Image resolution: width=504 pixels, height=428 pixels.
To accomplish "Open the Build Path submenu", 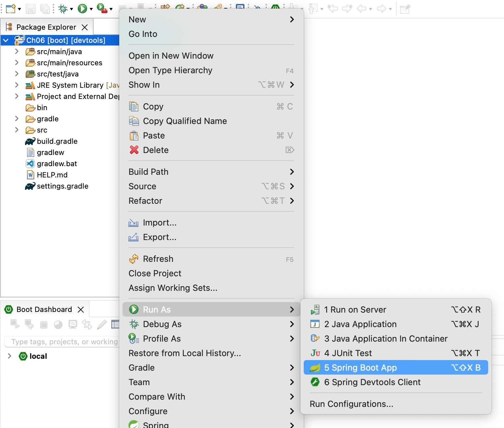I will (211, 172).
